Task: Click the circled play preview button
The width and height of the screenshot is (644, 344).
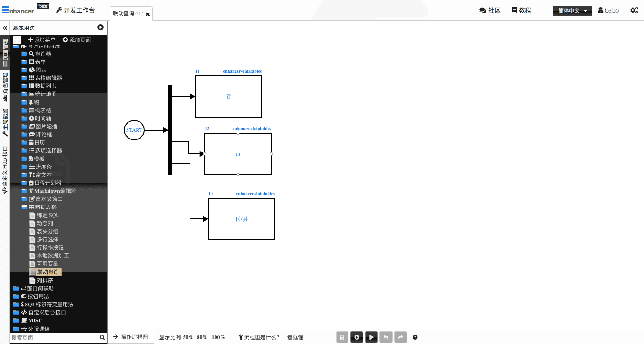Action: (357, 337)
